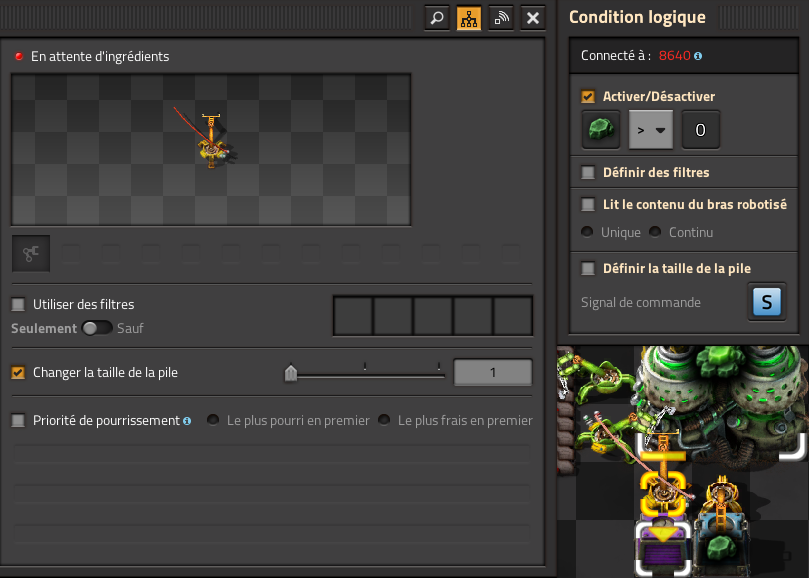Click the magnifier search icon in header
Image resolution: width=809 pixels, height=578 pixels.
tap(437, 19)
